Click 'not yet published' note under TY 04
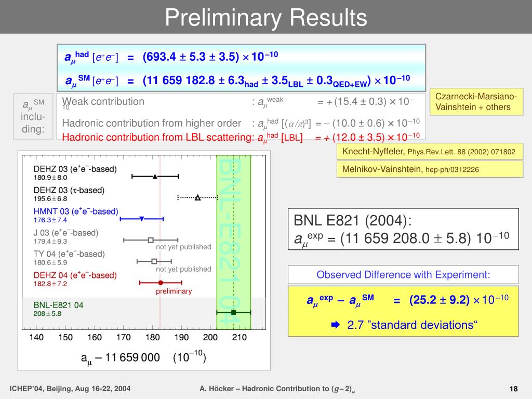This screenshot has height=399, width=532. (x=183, y=269)
